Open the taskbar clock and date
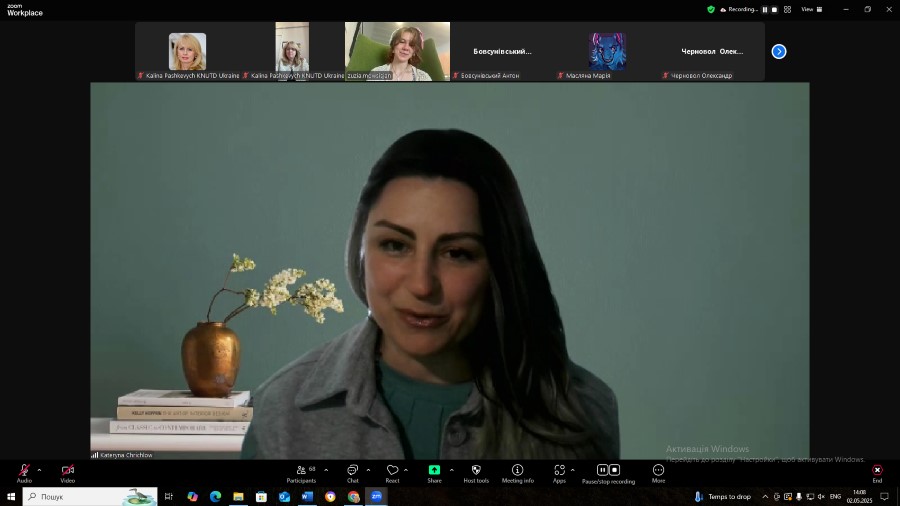Screen dimensions: 900x506 [x=859, y=496]
